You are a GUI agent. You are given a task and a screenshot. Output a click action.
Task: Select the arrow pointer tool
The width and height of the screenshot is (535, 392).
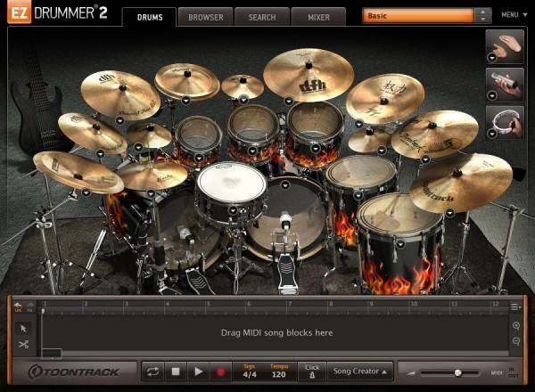23,328
